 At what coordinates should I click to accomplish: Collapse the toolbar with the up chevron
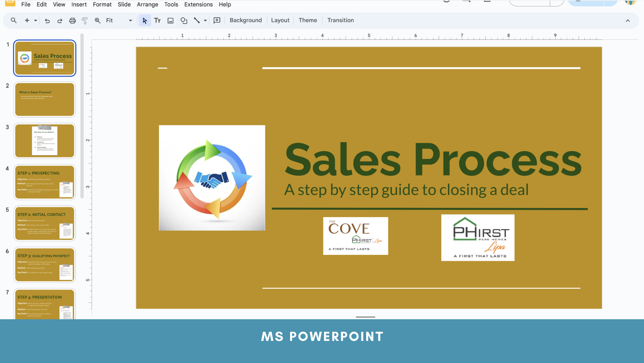pyautogui.click(x=628, y=21)
